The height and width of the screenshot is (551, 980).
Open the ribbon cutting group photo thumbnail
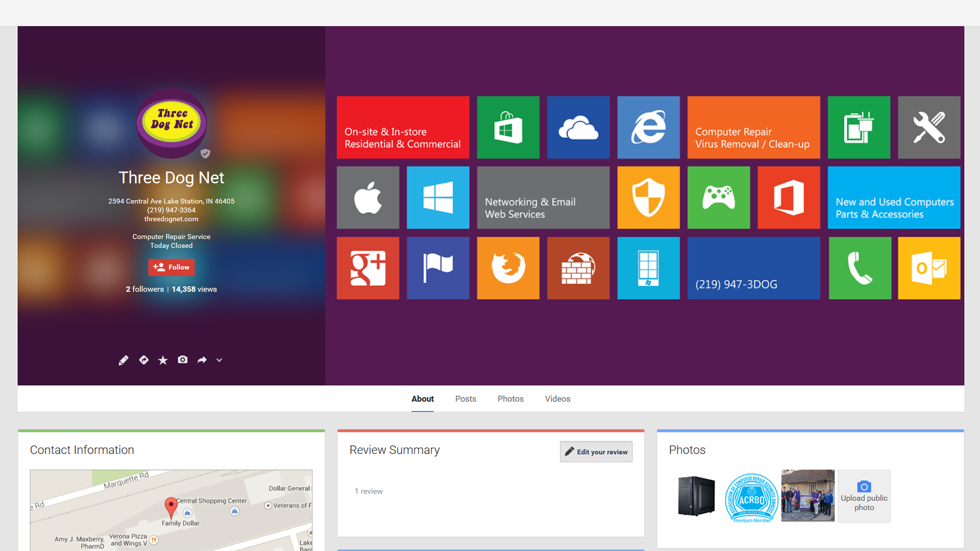pyautogui.click(x=808, y=496)
